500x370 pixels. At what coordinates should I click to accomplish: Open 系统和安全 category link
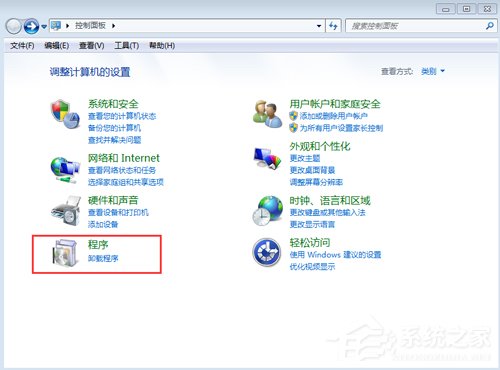coord(113,104)
